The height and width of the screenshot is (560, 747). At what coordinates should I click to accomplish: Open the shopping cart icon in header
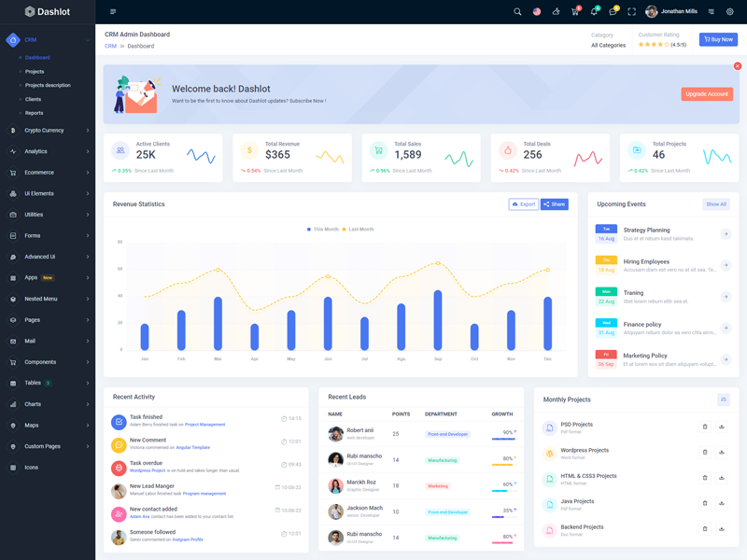(575, 12)
